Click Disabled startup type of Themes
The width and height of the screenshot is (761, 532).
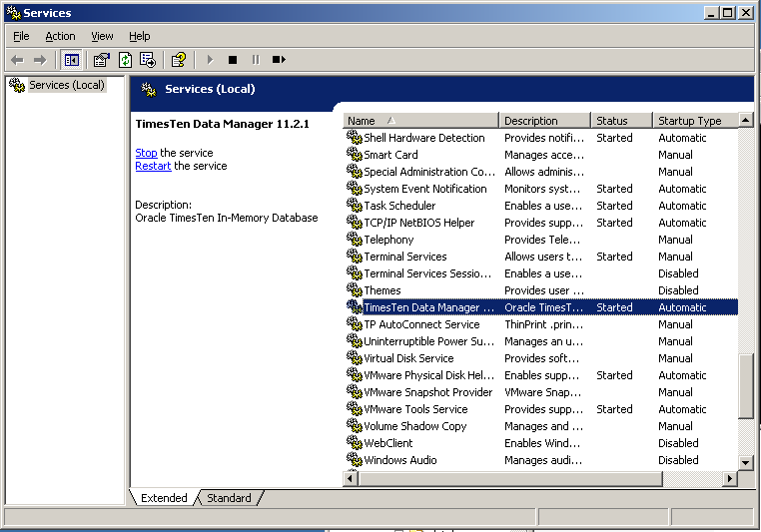click(x=678, y=290)
